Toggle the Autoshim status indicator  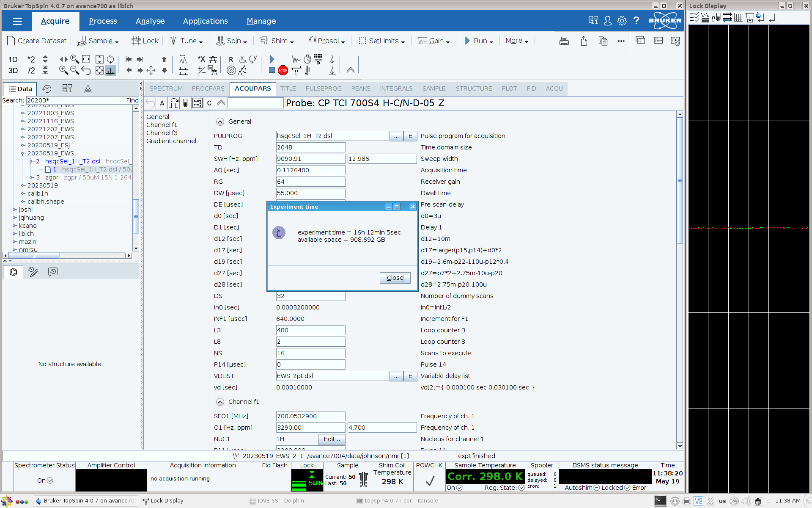[x=597, y=488]
